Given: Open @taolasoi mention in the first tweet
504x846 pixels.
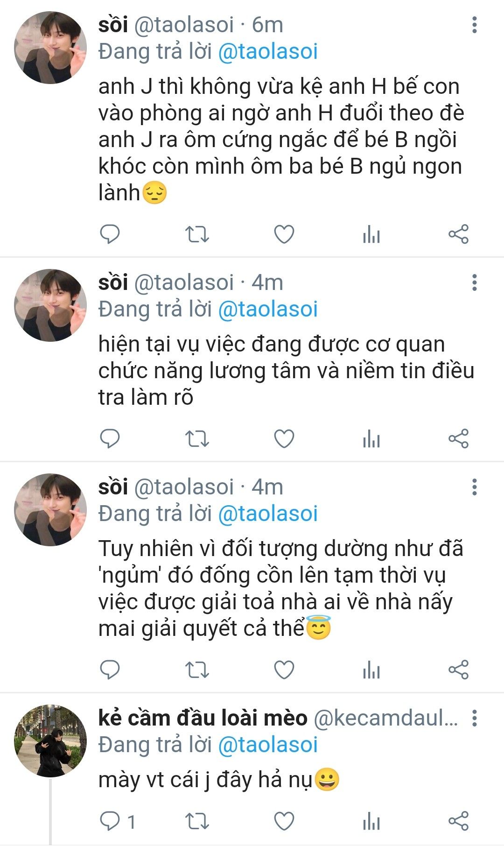Looking at the screenshot, I should coord(268,51).
